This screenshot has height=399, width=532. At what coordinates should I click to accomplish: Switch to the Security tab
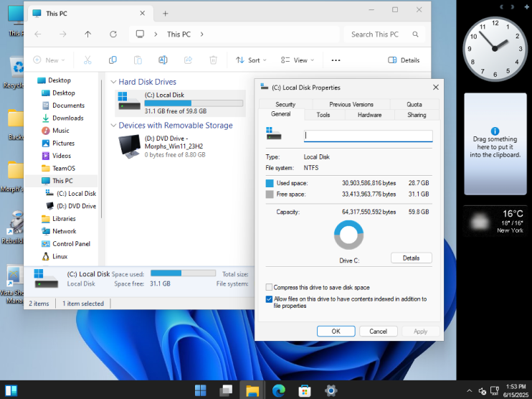pyautogui.click(x=285, y=104)
